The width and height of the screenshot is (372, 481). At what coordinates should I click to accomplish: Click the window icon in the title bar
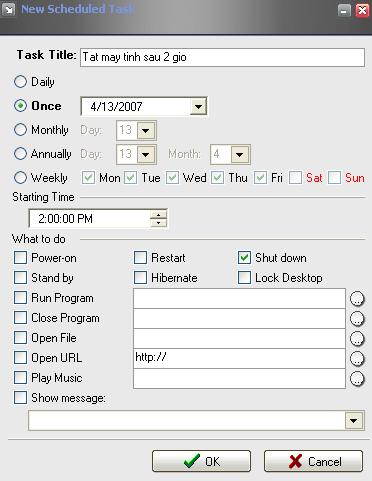(x=9, y=10)
